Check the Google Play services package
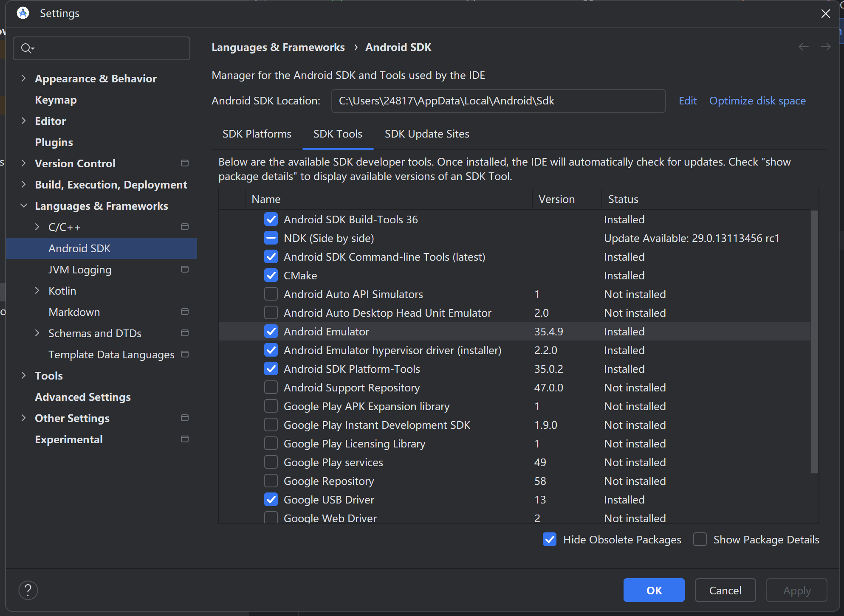The width and height of the screenshot is (844, 616). [x=271, y=462]
